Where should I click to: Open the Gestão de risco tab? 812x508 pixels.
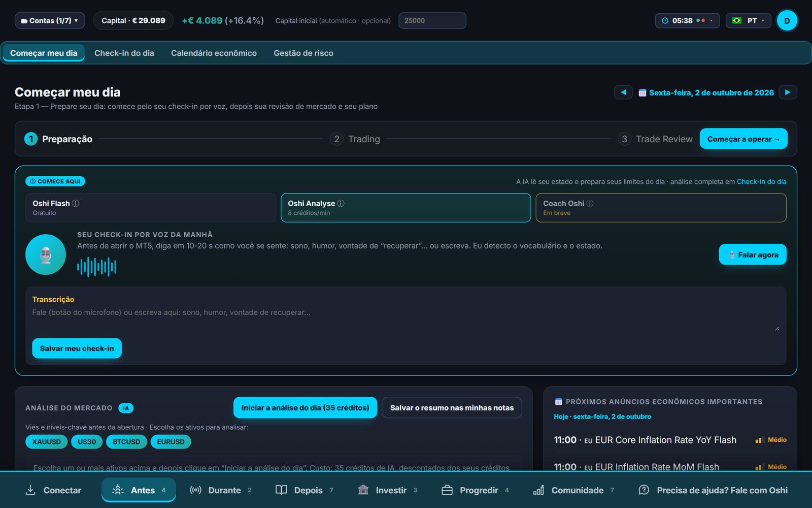(303, 53)
